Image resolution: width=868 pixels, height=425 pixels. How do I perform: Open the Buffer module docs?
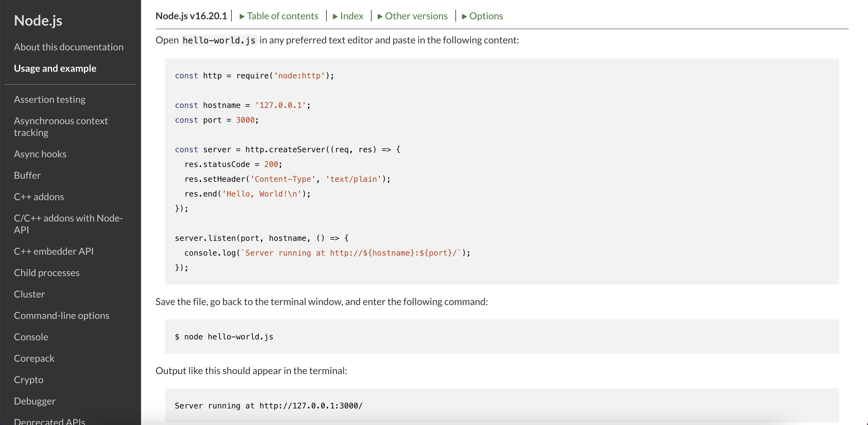pos(27,175)
